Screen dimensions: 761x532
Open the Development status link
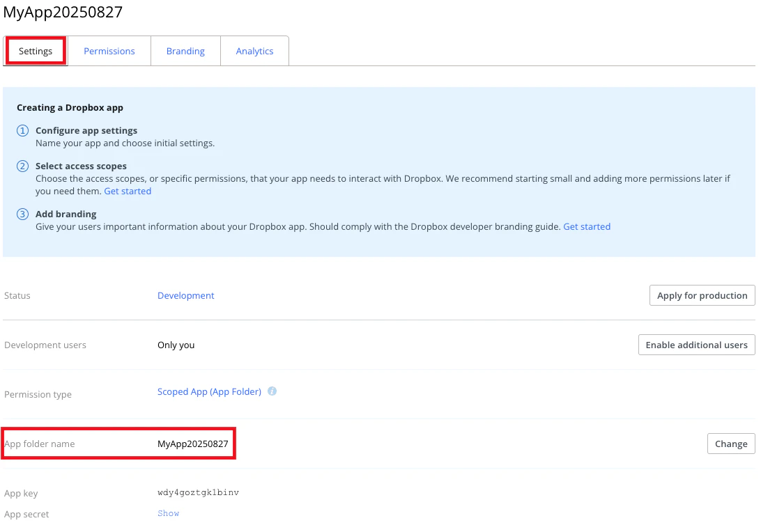click(185, 295)
